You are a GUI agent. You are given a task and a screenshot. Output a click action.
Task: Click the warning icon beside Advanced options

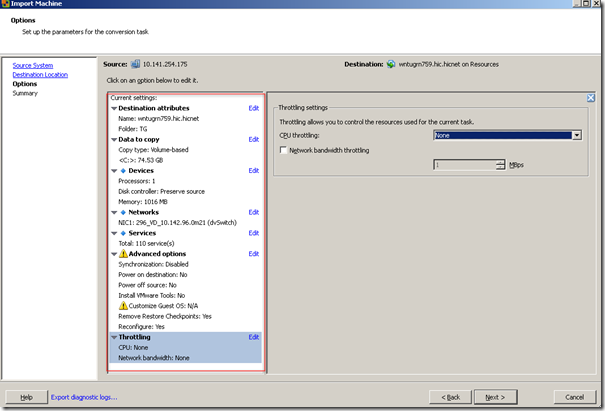coord(123,254)
